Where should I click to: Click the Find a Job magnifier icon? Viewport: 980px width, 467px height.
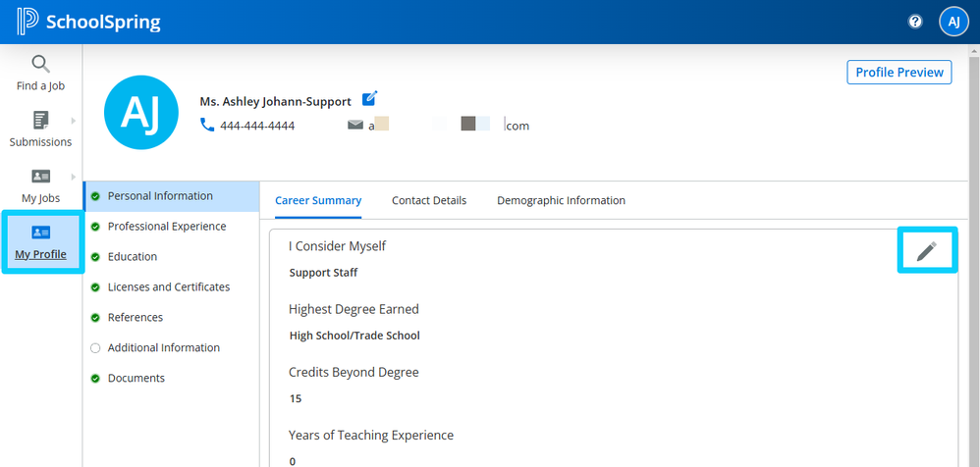(40, 65)
